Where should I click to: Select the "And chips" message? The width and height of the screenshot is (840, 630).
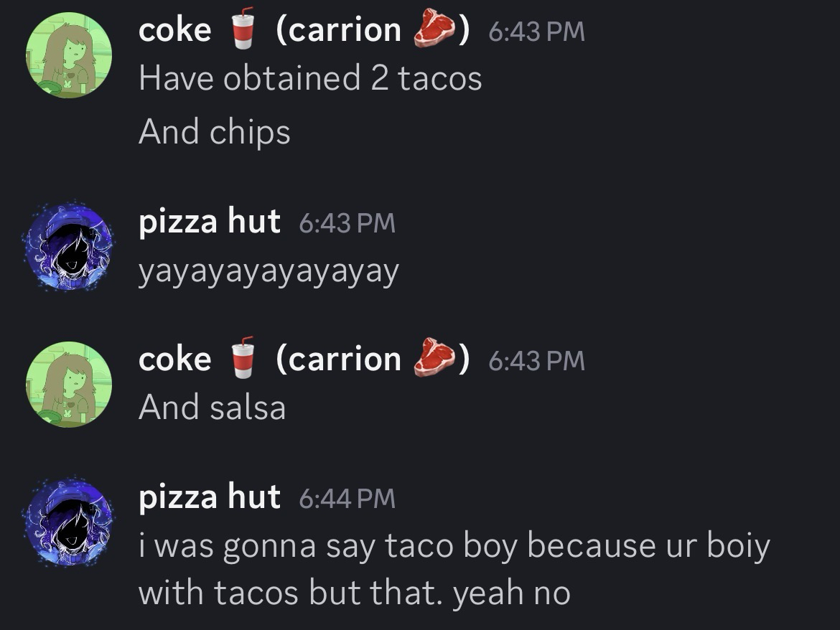click(x=215, y=132)
